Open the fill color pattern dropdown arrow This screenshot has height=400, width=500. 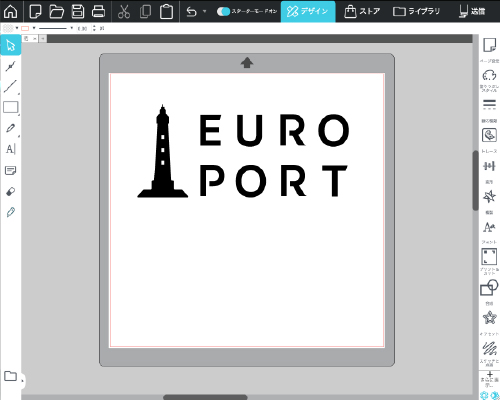point(17,28)
